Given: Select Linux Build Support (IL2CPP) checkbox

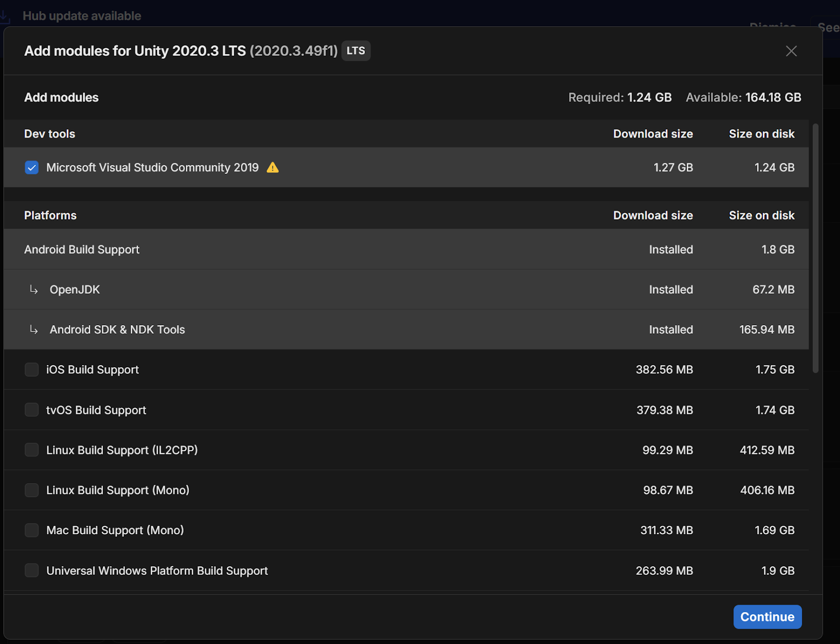Looking at the screenshot, I should pos(31,450).
